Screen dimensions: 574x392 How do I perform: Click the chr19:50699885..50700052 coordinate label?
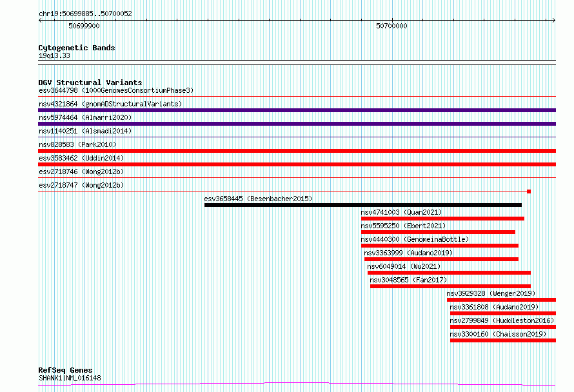pos(85,14)
